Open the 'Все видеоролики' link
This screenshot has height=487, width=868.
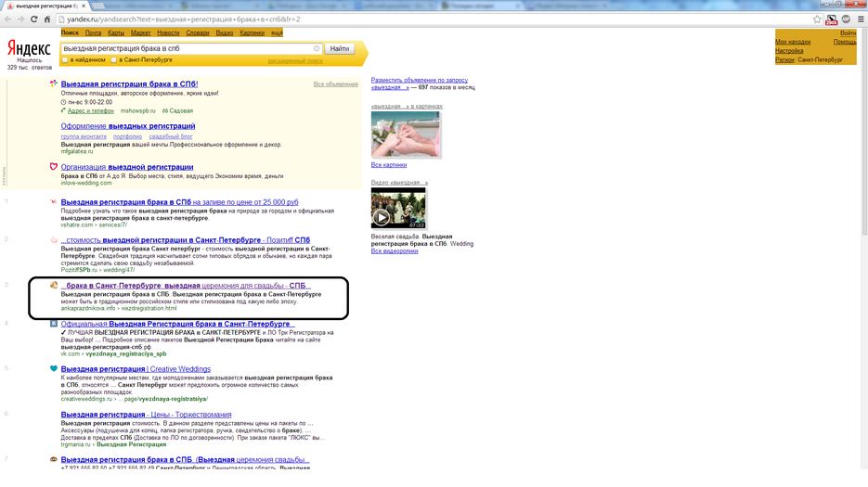point(395,251)
